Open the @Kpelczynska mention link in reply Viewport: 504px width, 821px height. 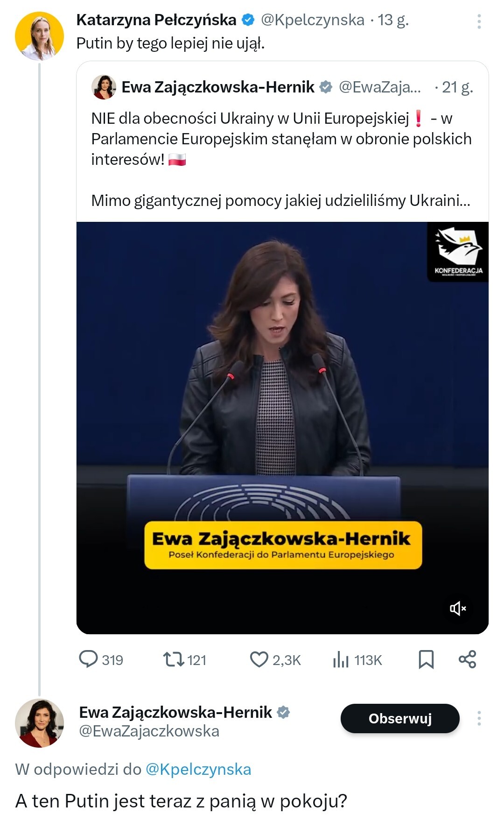click(198, 769)
